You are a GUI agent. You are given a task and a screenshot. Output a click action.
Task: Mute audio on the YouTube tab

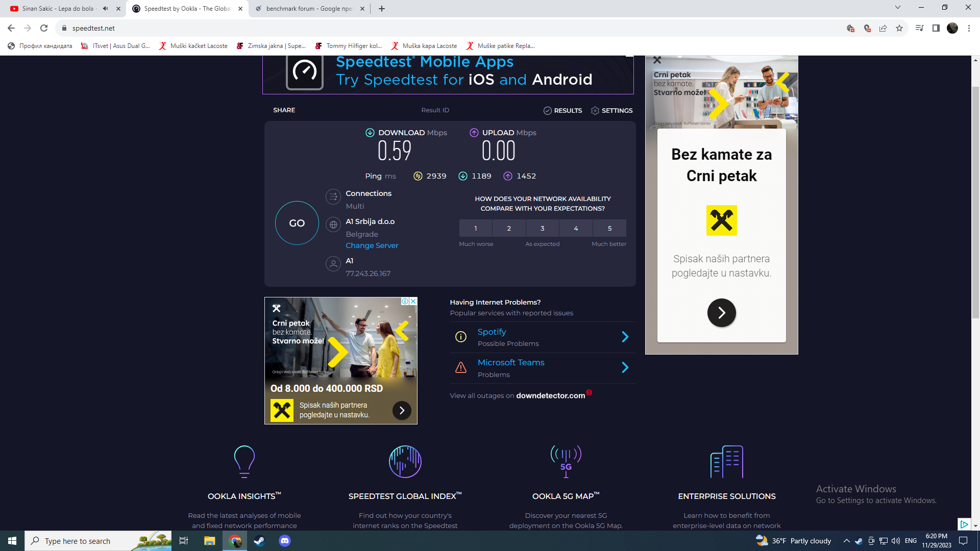(x=106, y=9)
